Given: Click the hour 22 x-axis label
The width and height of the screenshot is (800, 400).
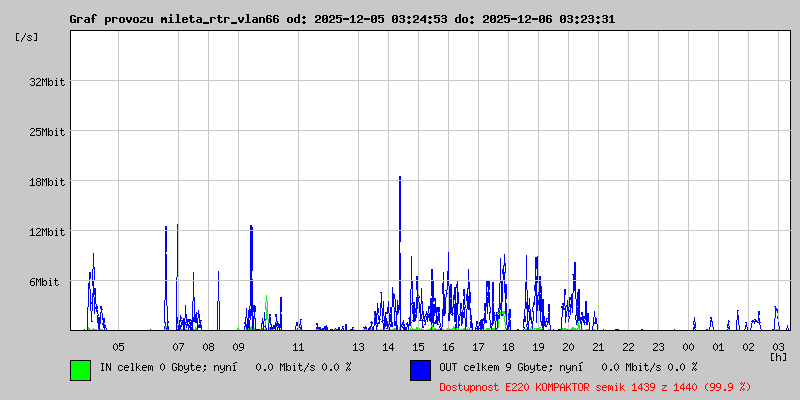Looking at the screenshot, I should point(628,347).
